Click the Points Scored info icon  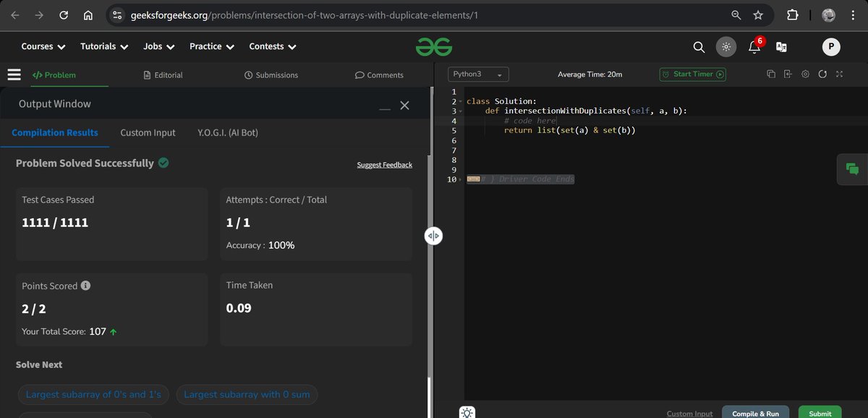85,286
